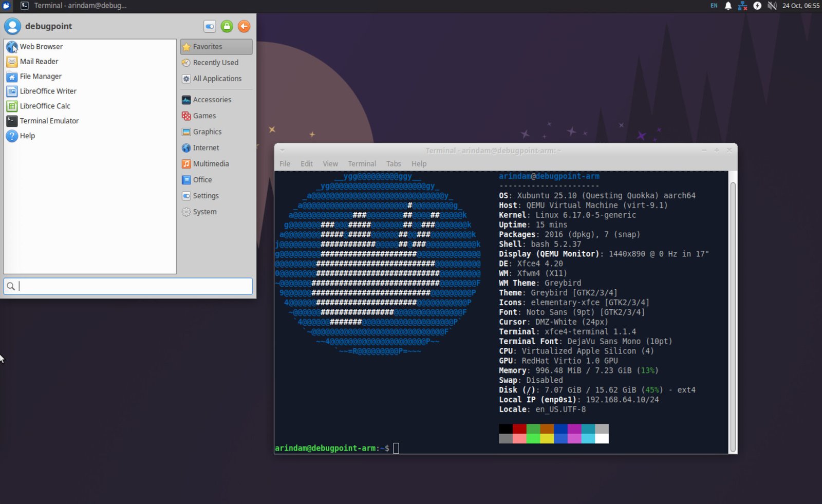Open Terminal Emulator from favorites
Viewport: 822px width, 504px height.
(48, 121)
